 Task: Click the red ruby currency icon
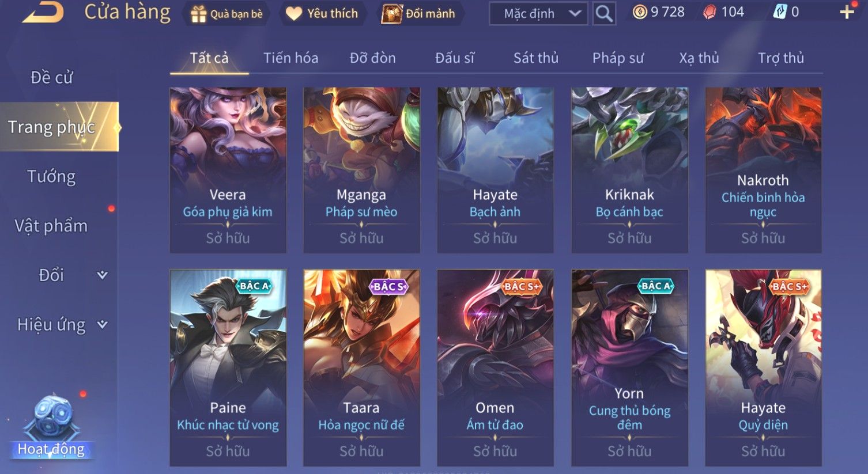(x=710, y=12)
